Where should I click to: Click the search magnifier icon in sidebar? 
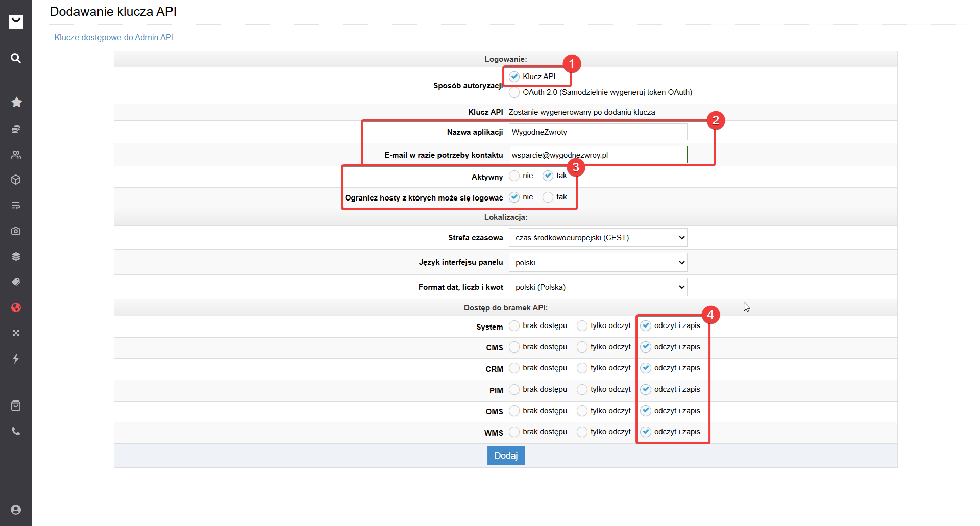[16, 58]
